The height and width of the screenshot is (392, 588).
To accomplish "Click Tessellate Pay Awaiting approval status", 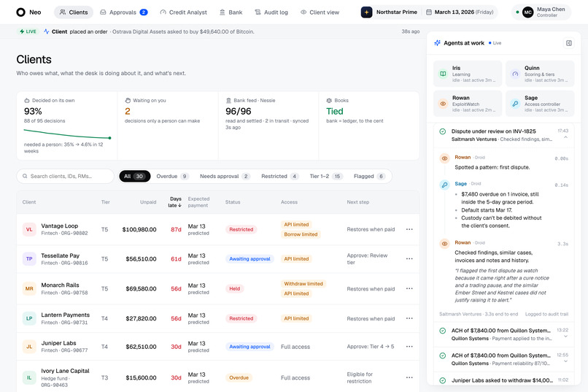I will point(249,259).
